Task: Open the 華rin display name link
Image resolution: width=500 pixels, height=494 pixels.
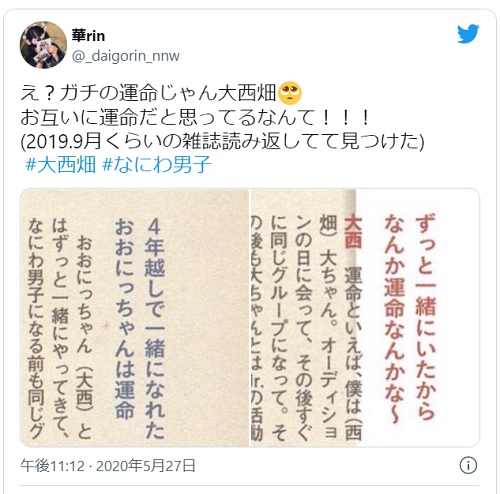Action: [88, 35]
